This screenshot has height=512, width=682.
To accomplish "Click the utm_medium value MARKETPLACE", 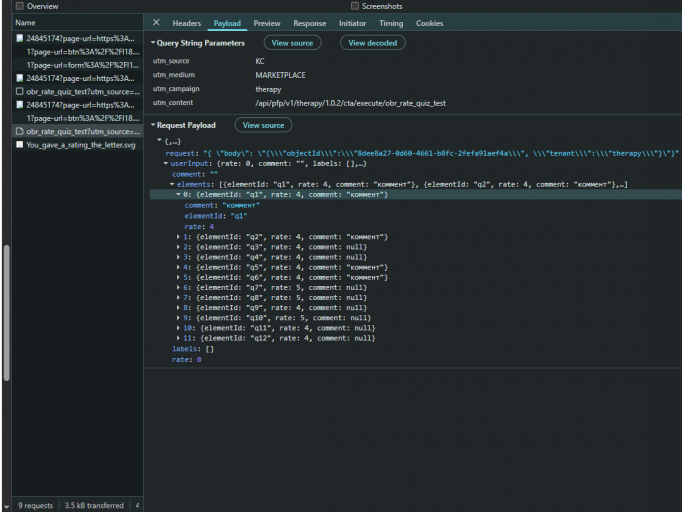I will coord(281,75).
